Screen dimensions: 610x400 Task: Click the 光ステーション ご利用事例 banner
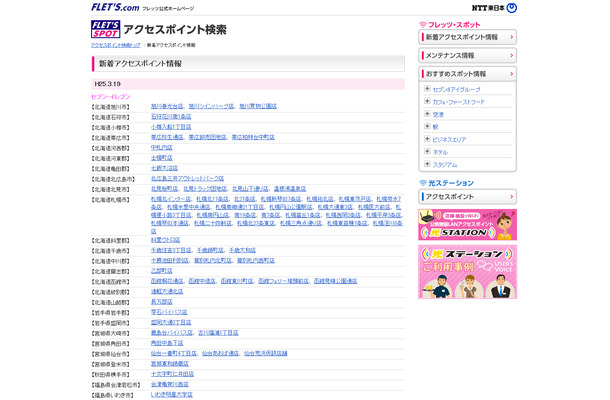point(467,272)
